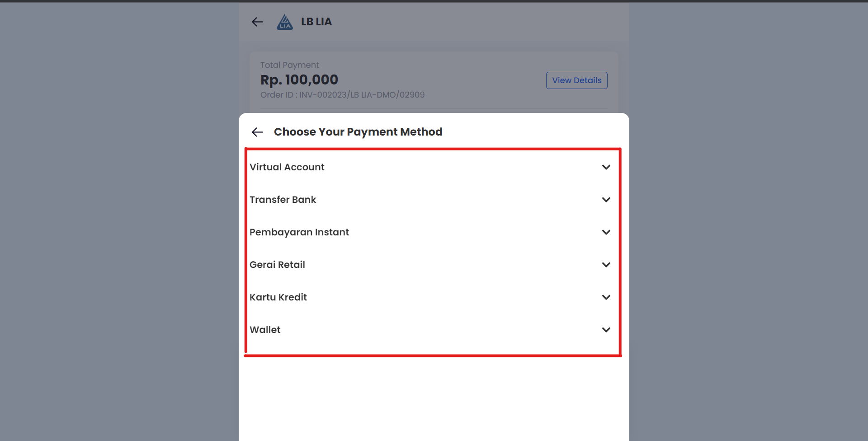Screen dimensions: 868x441
Task: Click the LB LIA merchant name
Action: pyautogui.click(x=316, y=22)
